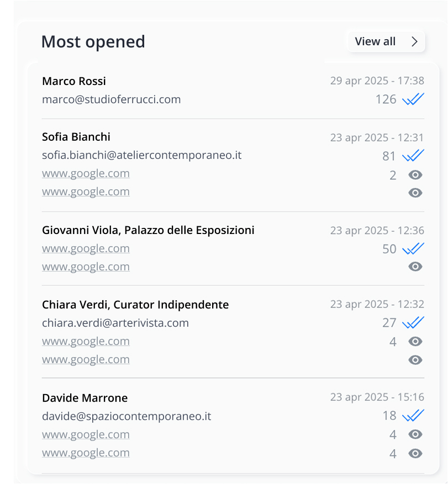Click eye icon on Chiara Verdi's last link
Screen dimensions: 448x484
coord(415,360)
